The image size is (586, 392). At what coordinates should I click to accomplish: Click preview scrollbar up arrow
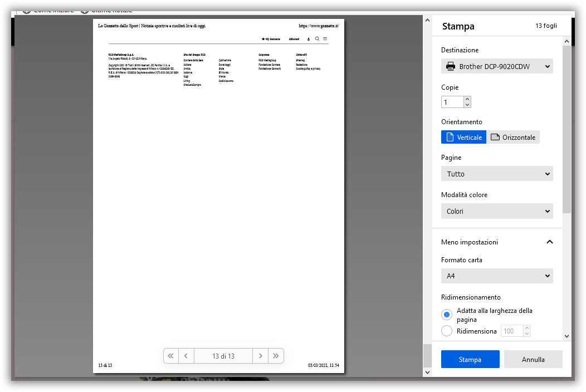(428, 20)
